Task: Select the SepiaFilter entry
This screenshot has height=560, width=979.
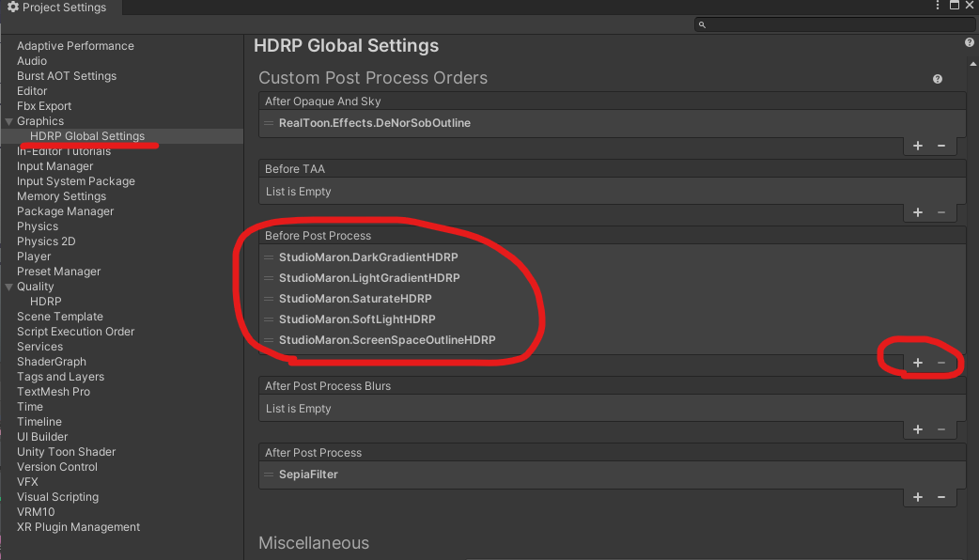Action: pyautogui.click(x=308, y=474)
